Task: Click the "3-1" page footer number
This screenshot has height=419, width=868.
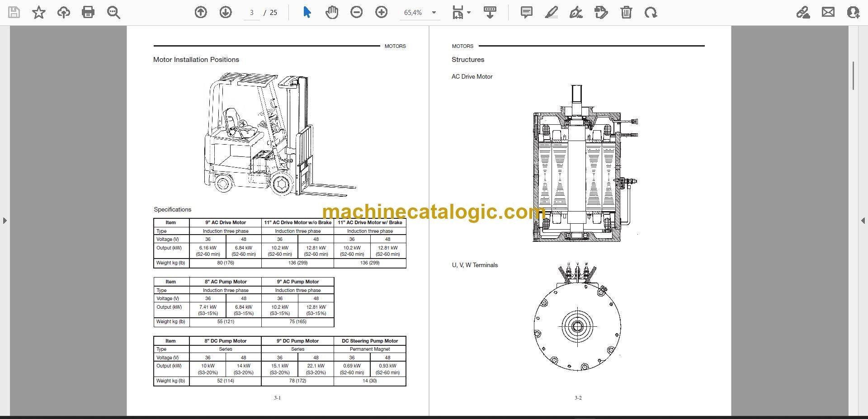Action: pos(277,398)
